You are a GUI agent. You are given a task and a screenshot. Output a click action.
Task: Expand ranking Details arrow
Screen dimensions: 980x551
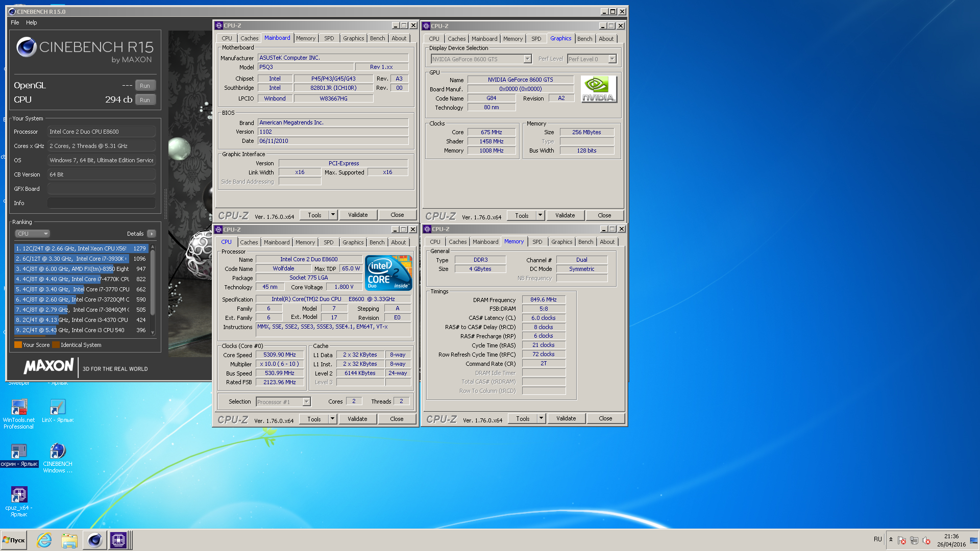click(x=151, y=234)
